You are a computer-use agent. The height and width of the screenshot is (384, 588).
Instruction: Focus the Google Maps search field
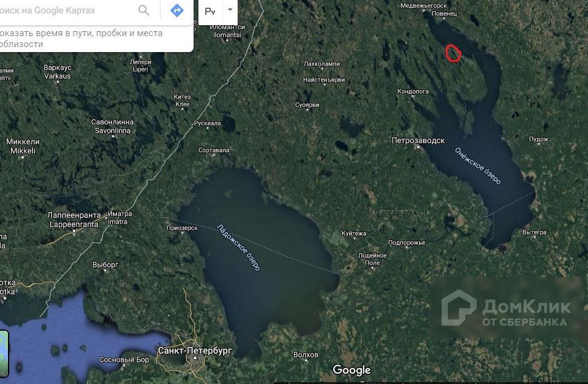67,10
